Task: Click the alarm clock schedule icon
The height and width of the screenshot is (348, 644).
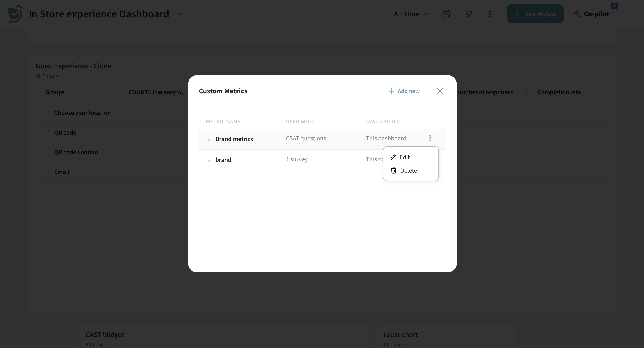Action: point(447,14)
